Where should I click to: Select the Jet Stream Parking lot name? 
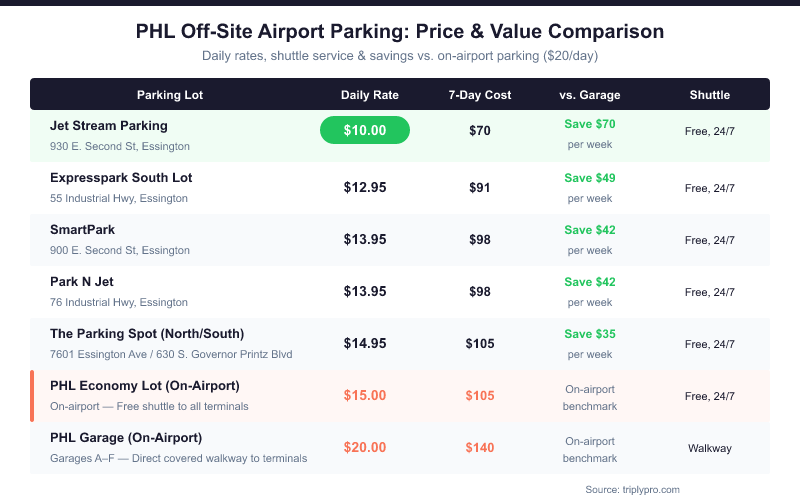[x=109, y=126]
